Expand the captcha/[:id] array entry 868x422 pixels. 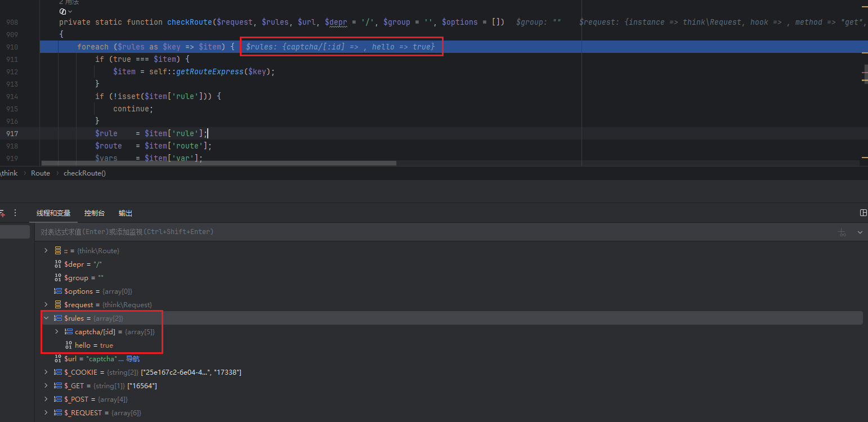pos(56,331)
